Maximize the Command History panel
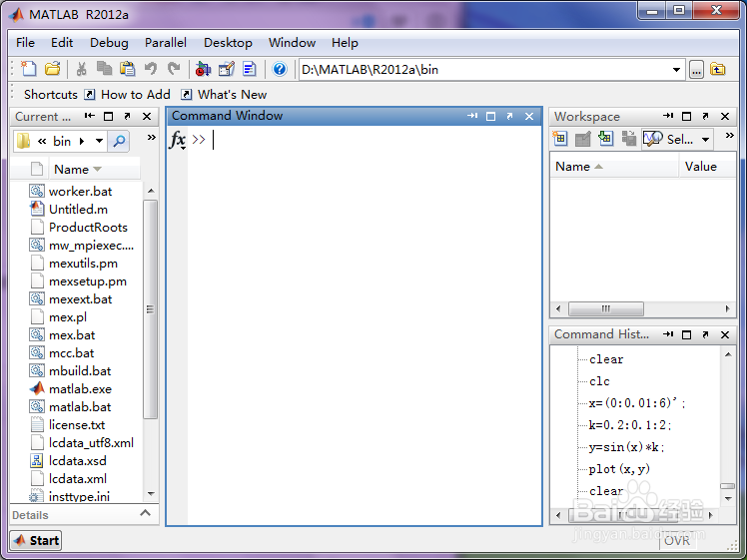 click(x=686, y=334)
